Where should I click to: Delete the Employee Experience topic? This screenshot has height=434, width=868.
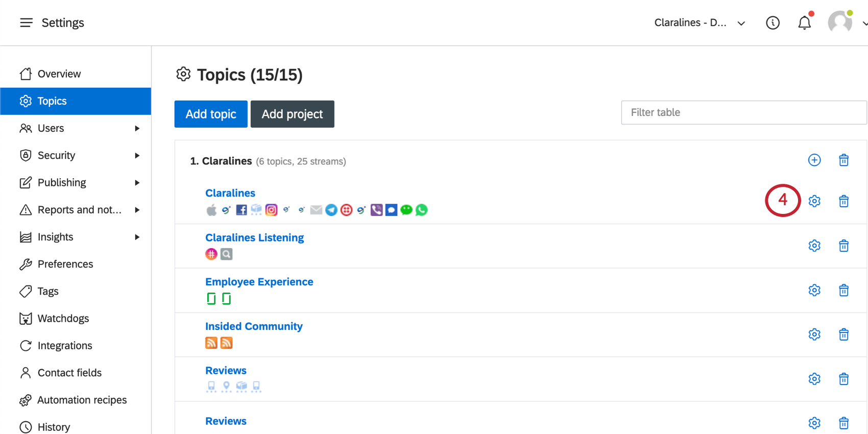(843, 290)
